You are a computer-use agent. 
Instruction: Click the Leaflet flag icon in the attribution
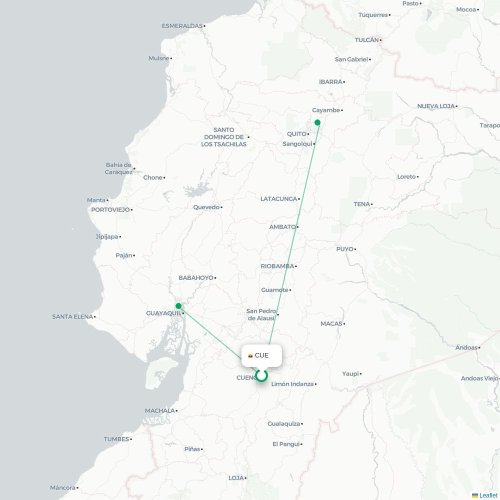pos(475,496)
